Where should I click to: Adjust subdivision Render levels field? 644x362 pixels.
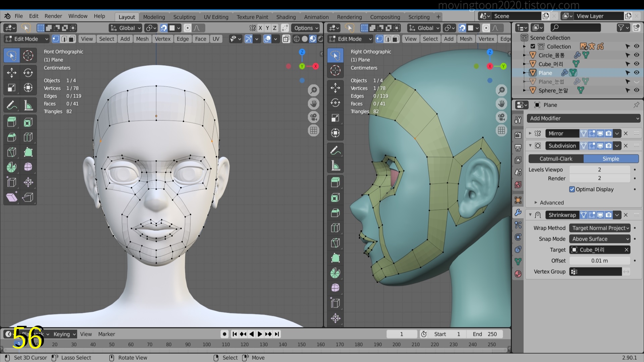600,178
